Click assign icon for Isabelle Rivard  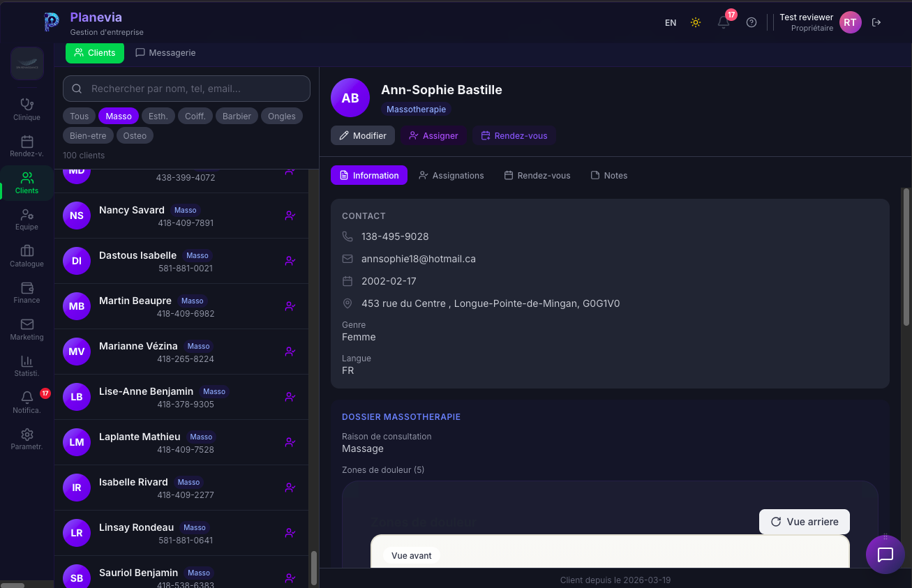290,488
